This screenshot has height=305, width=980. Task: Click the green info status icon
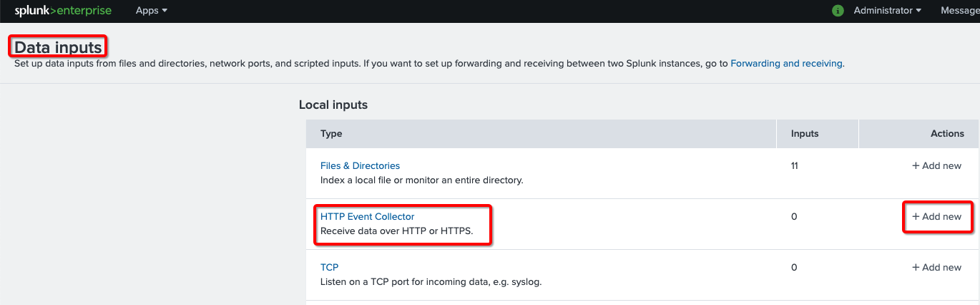(838, 11)
